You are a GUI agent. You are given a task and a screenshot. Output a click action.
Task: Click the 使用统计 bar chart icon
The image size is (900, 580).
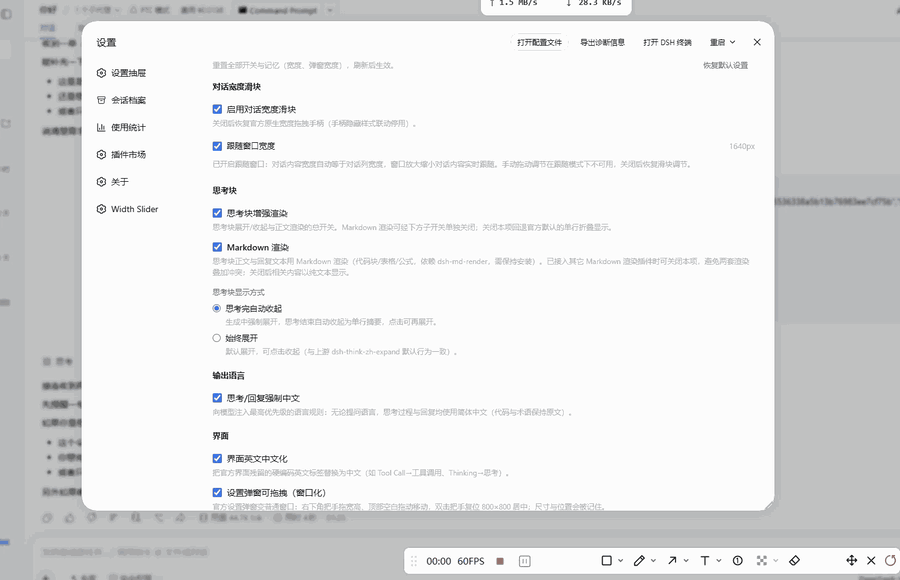(x=101, y=127)
